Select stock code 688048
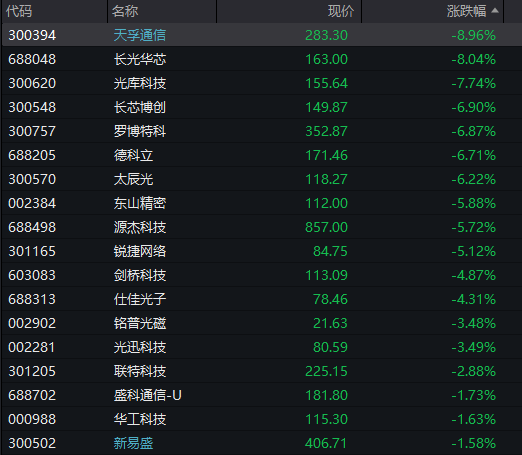522x455 pixels. (x=32, y=59)
